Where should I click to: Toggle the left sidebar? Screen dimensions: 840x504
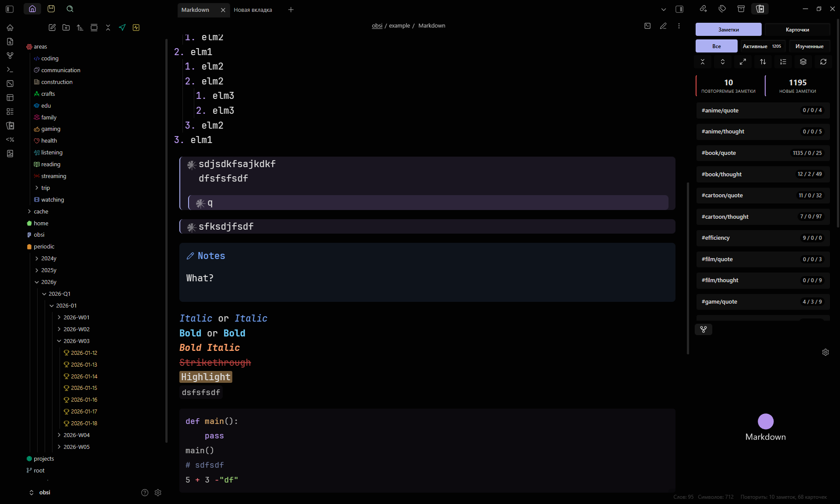tap(10, 9)
